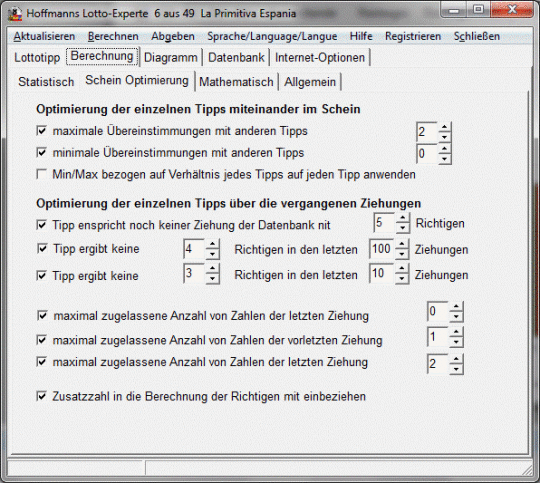The height and width of the screenshot is (483, 540).
Task: Toggle Tipp enspricht noch keiner Ziehung checkbox
Action: pos(42,225)
